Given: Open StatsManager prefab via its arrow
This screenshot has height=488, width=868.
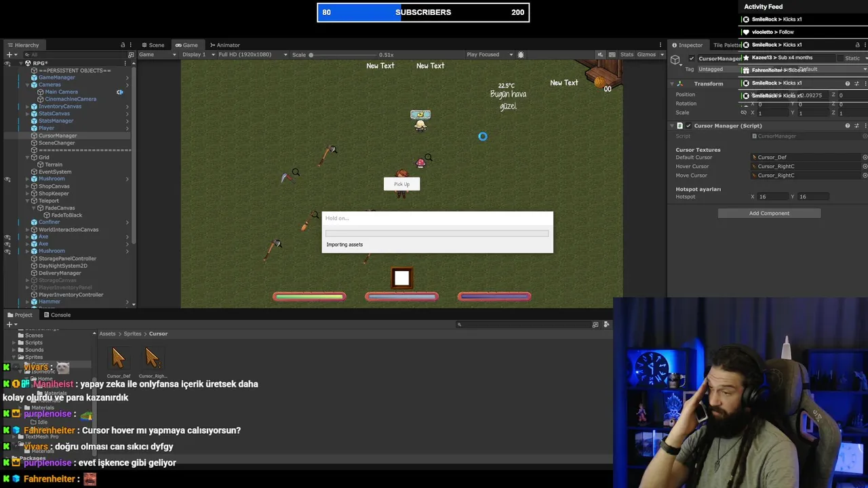Looking at the screenshot, I should 127,121.
